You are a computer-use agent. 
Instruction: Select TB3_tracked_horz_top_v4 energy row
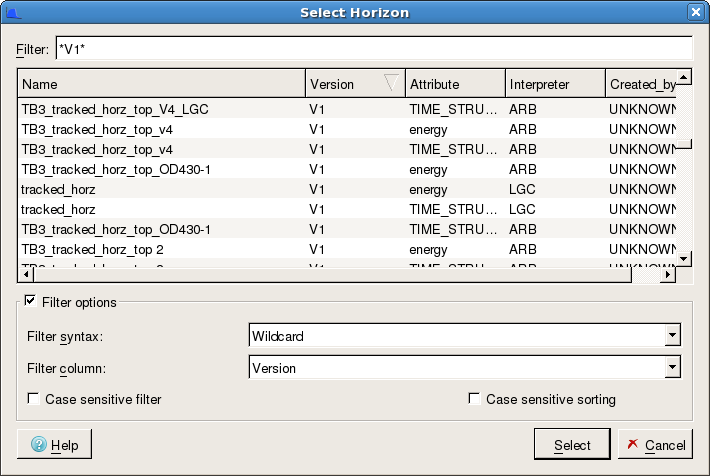pos(346,130)
